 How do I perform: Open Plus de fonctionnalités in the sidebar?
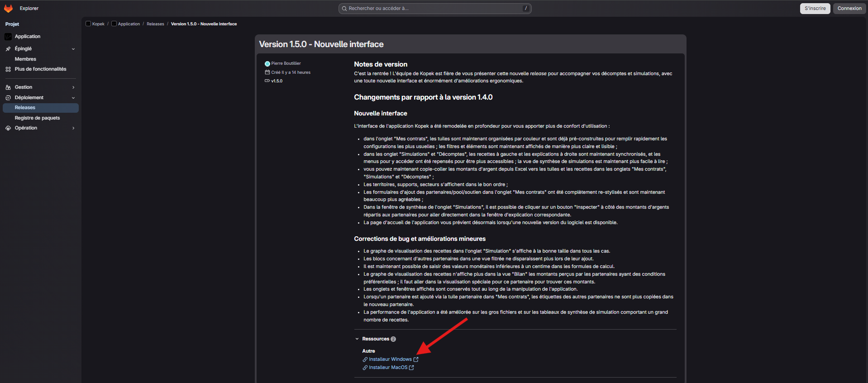pos(41,69)
